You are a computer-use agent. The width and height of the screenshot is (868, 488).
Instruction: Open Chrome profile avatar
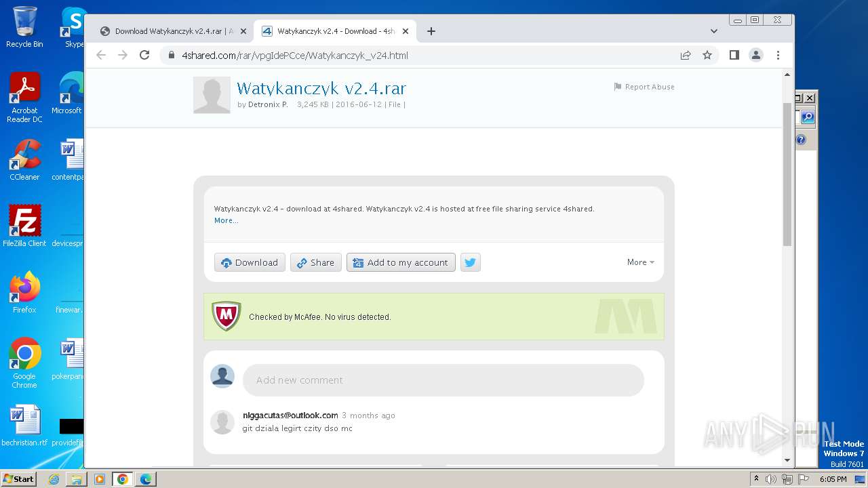point(756,56)
